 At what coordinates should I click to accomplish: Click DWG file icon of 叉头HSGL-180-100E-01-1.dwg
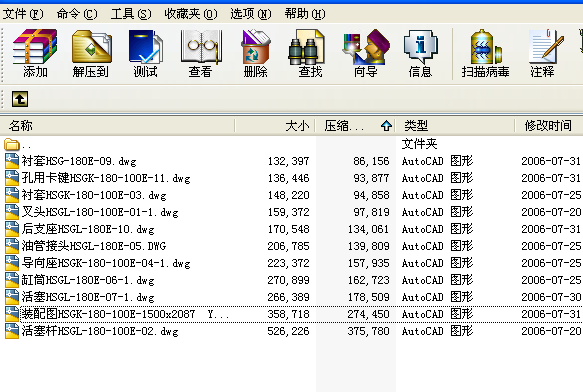12,212
